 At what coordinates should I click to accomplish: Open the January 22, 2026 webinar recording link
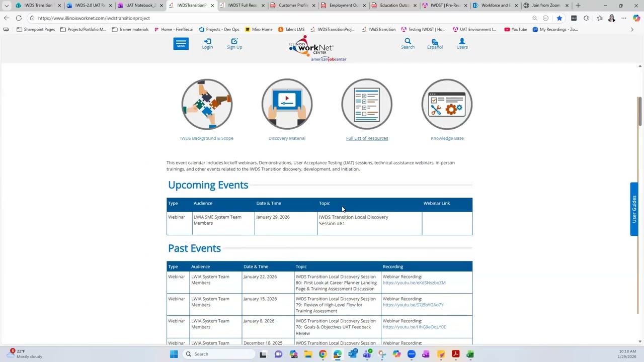[x=414, y=283]
